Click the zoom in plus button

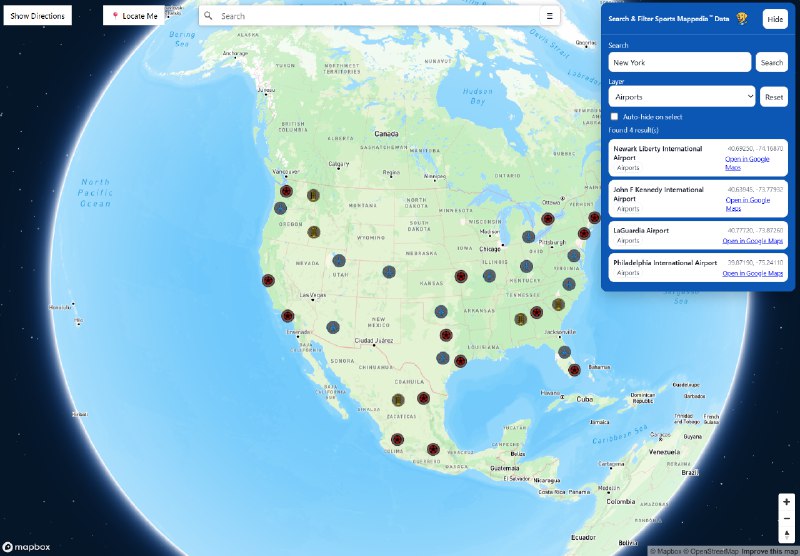(786, 501)
